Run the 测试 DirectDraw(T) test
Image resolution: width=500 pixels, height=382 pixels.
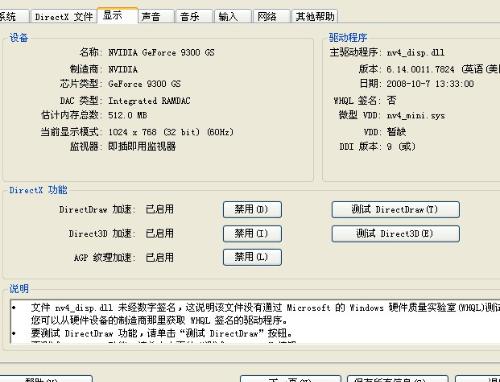(x=396, y=210)
